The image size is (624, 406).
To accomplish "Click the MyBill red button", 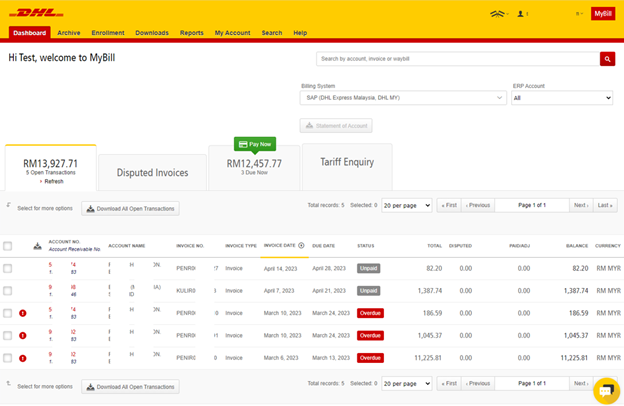I will [x=603, y=14].
